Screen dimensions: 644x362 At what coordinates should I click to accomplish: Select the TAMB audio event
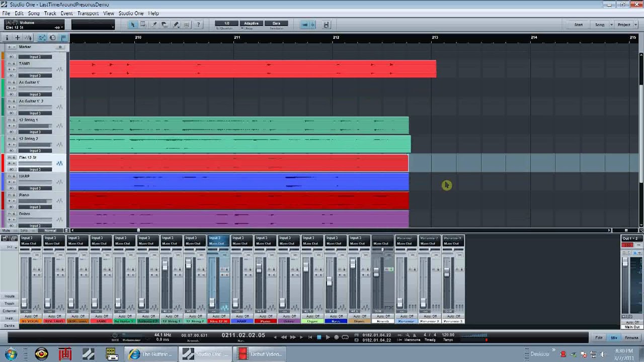pyautogui.click(x=253, y=69)
